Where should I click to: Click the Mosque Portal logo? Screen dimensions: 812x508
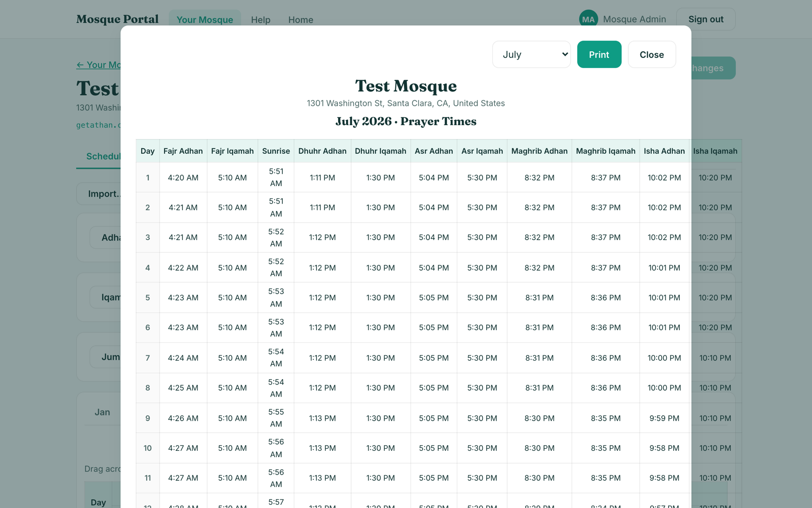pos(117,19)
